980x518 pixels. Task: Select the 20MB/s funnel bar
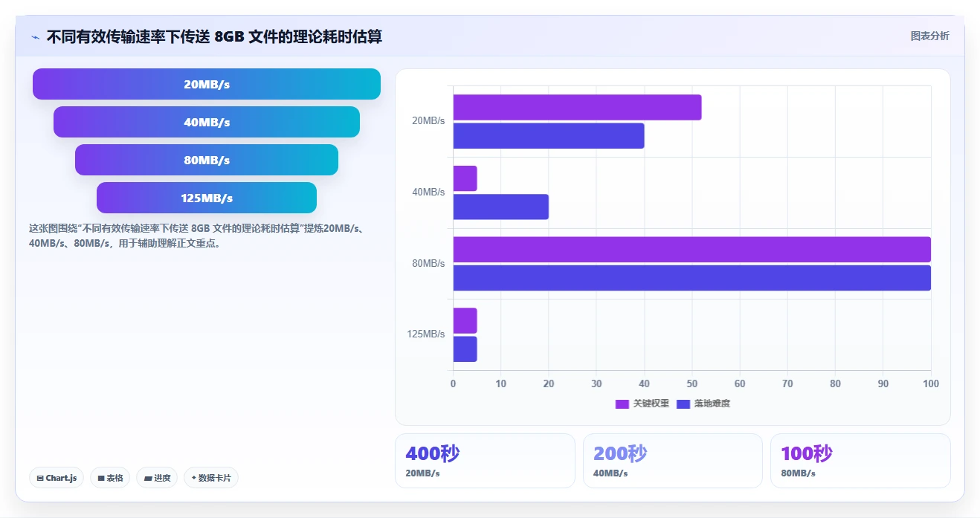pos(207,84)
